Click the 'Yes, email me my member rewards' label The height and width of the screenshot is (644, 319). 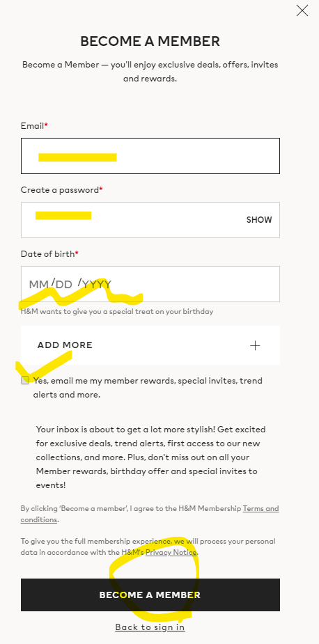click(148, 388)
